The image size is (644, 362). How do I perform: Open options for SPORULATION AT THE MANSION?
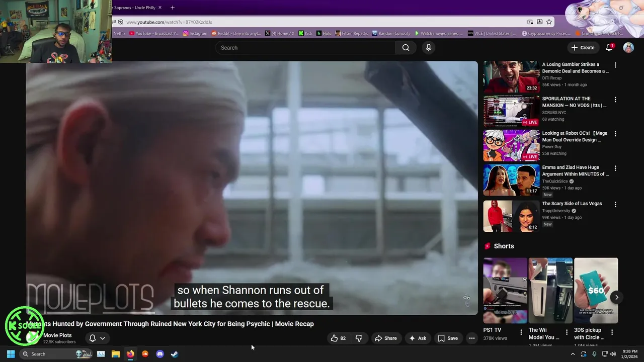click(615, 100)
